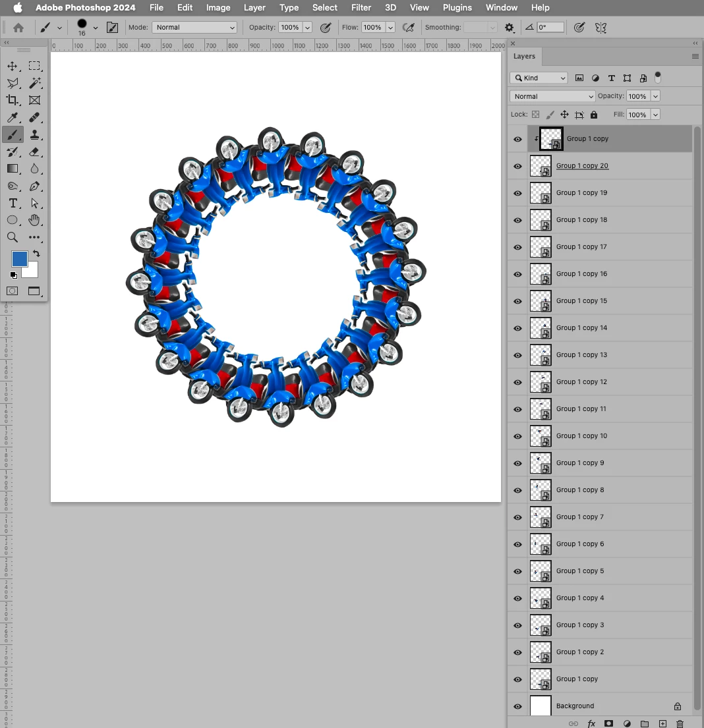Open brush preset picker arrow
This screenshot has width=704, height=728.
96,28
